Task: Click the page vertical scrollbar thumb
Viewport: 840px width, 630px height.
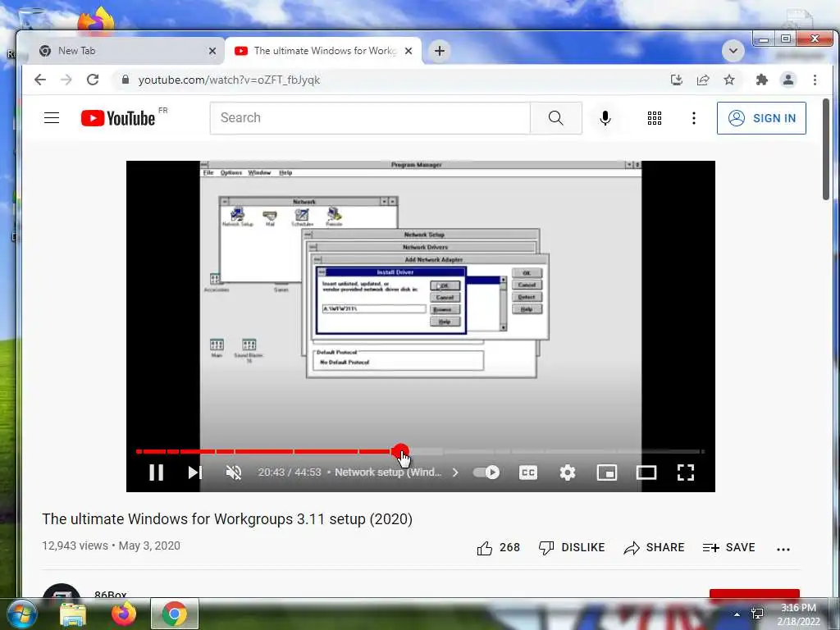Action: coord(826,149)
